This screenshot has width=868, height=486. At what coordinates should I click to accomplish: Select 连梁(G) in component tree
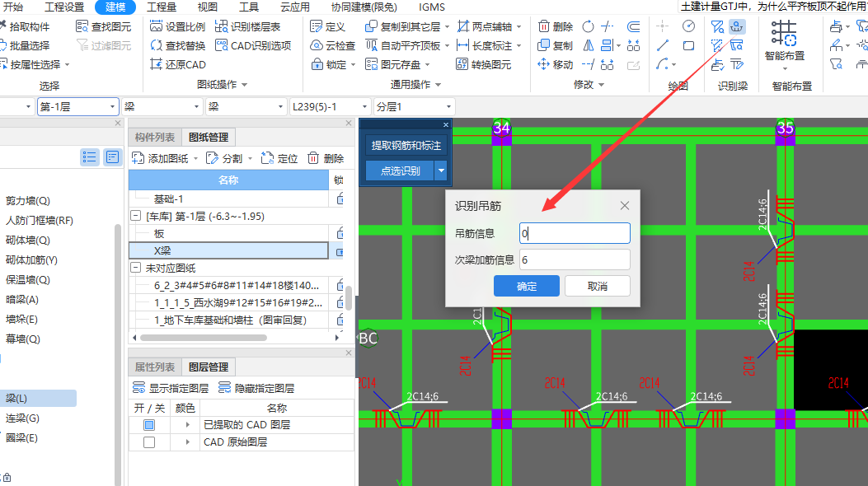(23, 418)
